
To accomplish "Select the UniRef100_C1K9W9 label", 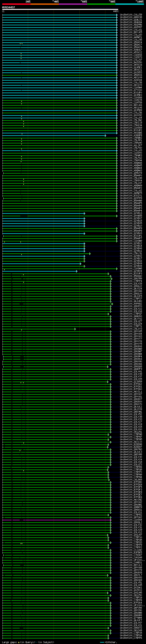I will [x=131, y=241].
